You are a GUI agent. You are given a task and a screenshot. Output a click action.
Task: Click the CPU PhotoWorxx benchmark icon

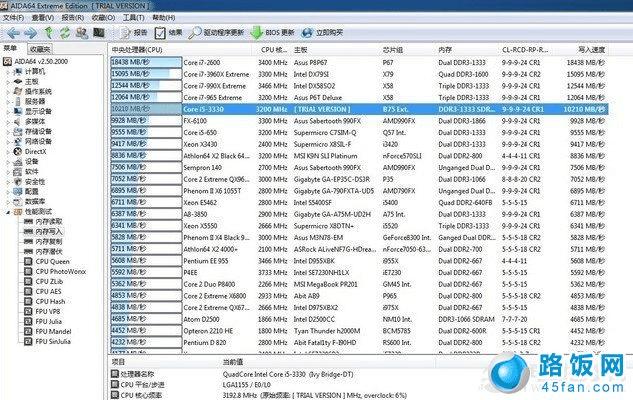(28, 272)
